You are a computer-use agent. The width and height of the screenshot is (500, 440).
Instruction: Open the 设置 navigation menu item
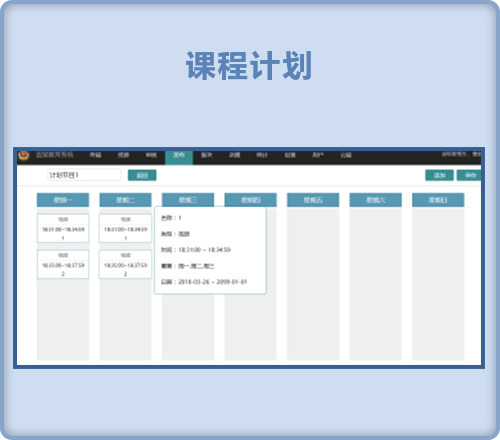point(290,155)
